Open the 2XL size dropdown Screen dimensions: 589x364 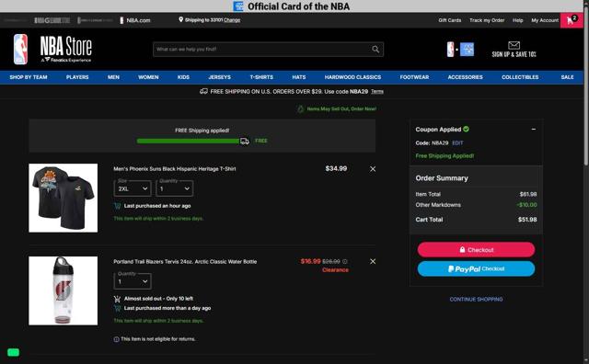[133, 188]
